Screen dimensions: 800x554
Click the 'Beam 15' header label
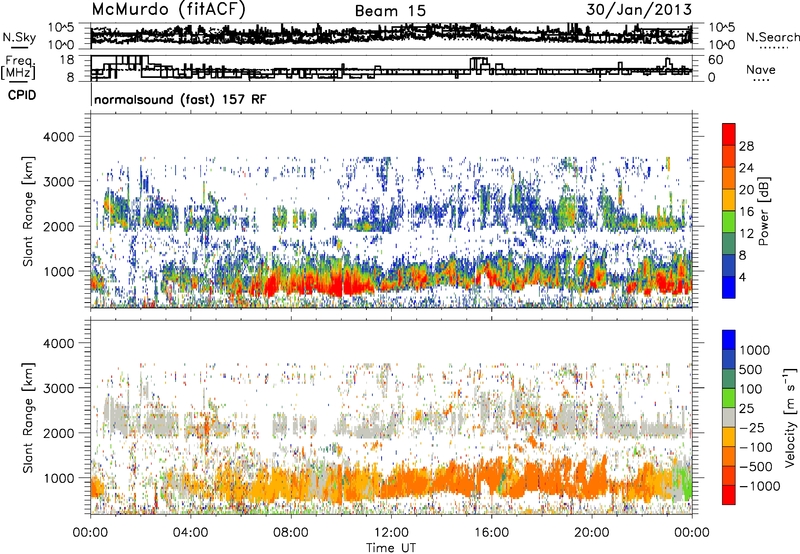[390, 11]
